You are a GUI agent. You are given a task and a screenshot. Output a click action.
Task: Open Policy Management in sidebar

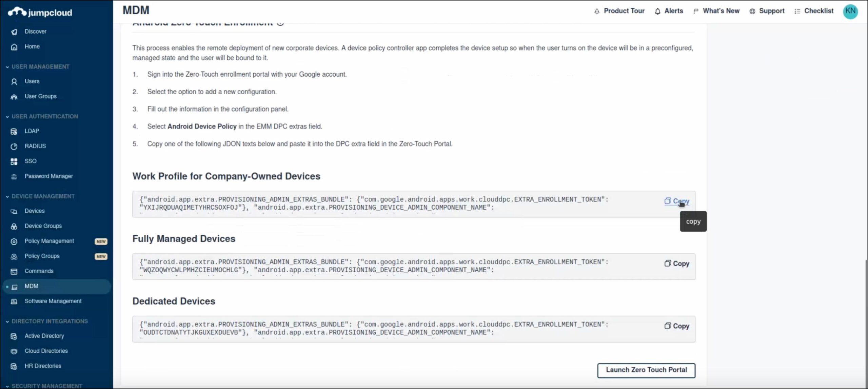[49, 241]
